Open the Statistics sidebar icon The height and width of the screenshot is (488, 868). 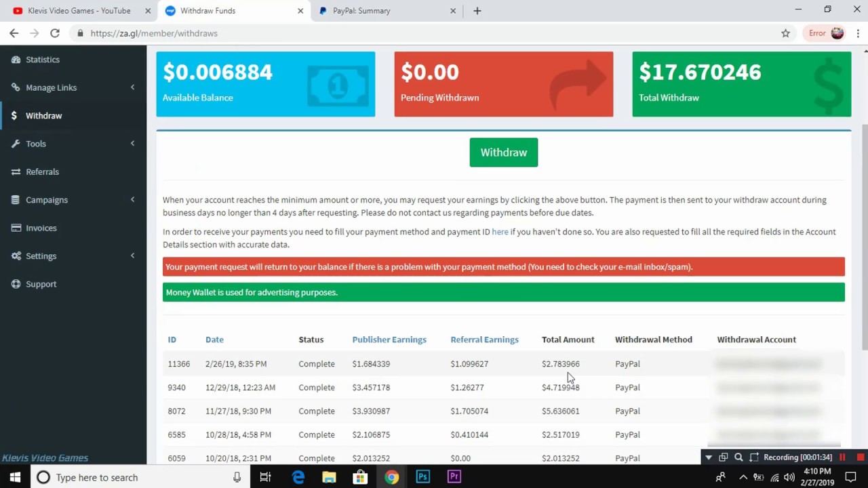click(16, 60)
